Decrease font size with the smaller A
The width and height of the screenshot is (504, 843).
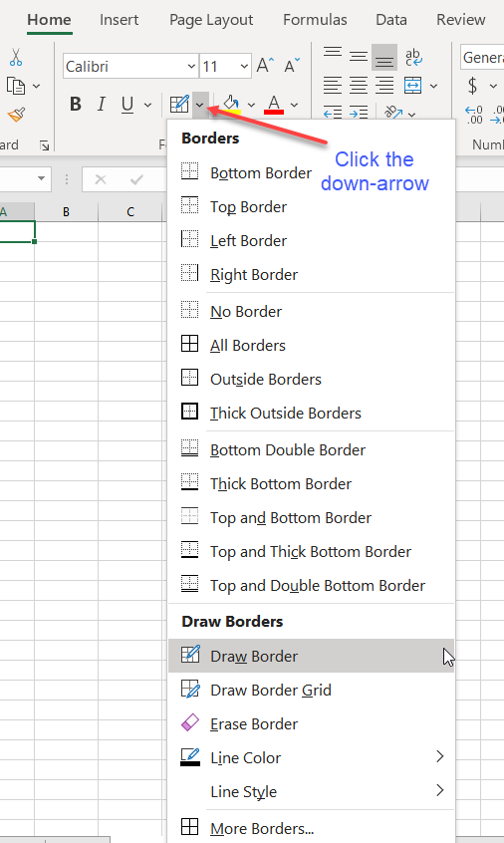pos(292,66)
